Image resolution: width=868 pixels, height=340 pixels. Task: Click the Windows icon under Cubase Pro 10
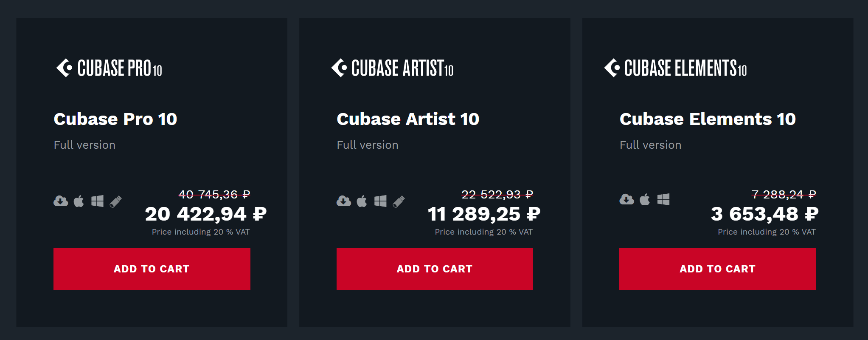pyautogui.click(x=97, y=201)
